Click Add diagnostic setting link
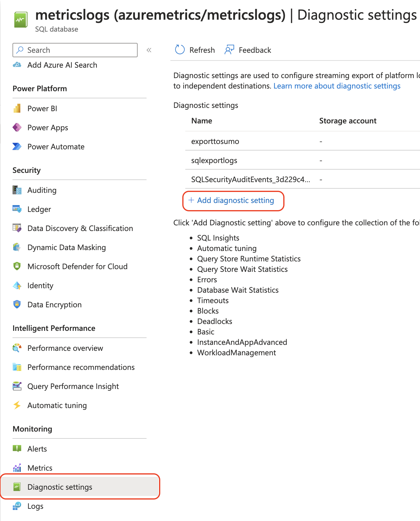 tap(235, 200)
